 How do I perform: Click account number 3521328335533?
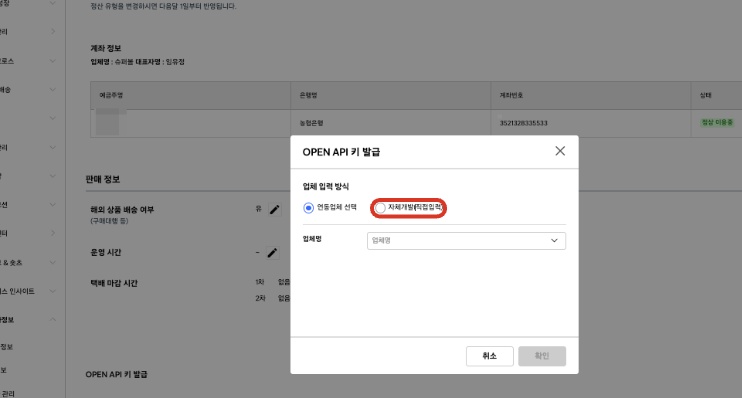(x=523, y=123)
